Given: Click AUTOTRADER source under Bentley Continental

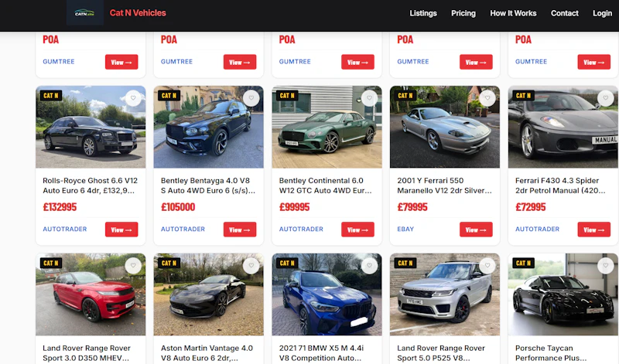Looking at the screenshot, I should coord(301,229).
